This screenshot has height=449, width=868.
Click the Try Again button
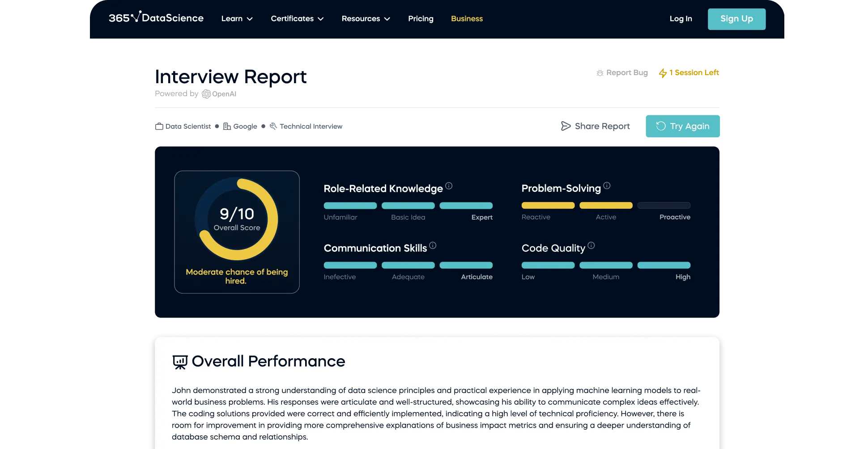pos(683,126)
